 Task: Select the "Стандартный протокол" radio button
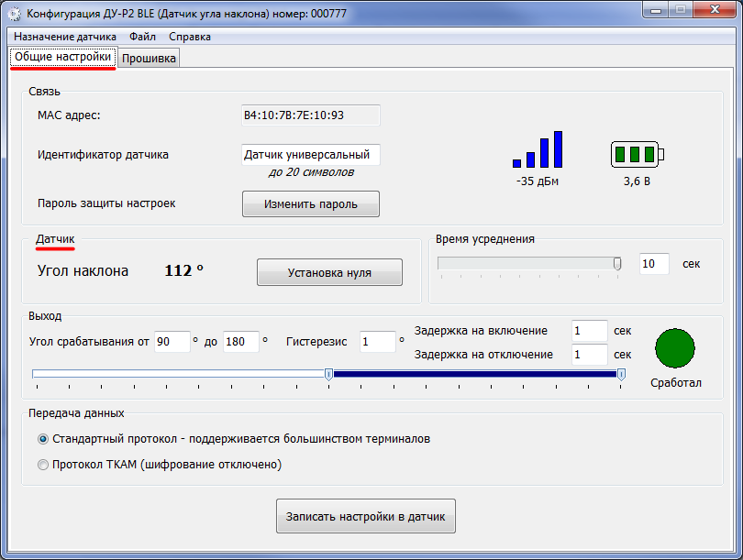[43, 439]
